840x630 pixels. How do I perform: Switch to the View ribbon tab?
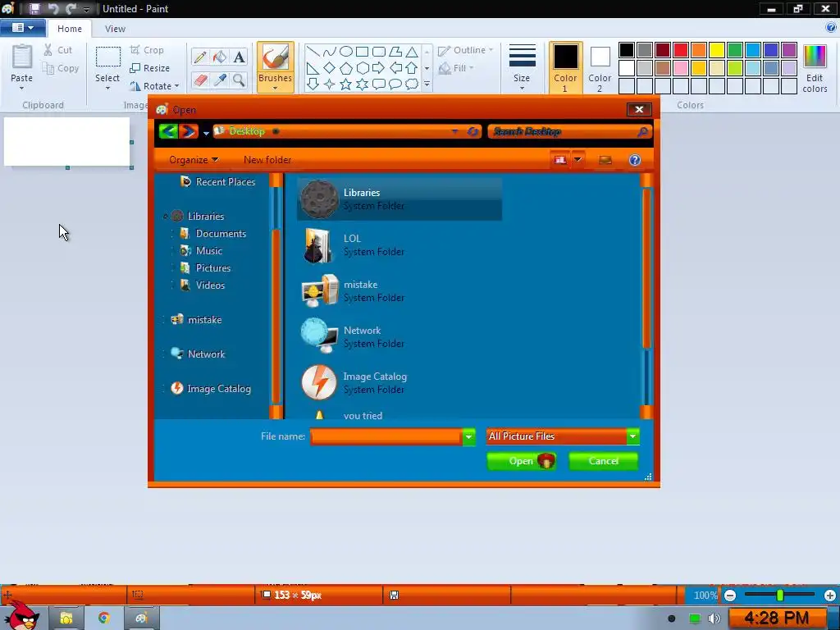[x=115, y=29]
